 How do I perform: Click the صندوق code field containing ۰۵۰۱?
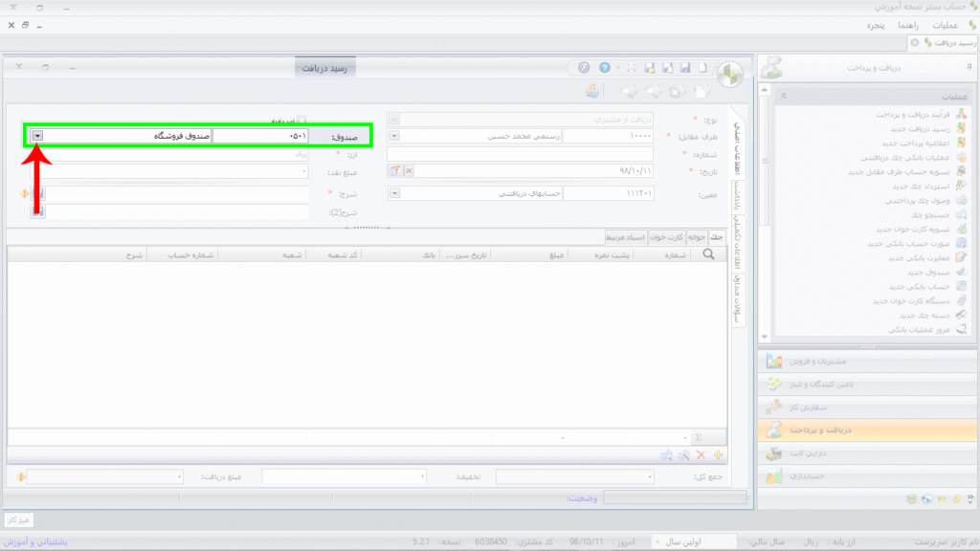tap(260, 136)
